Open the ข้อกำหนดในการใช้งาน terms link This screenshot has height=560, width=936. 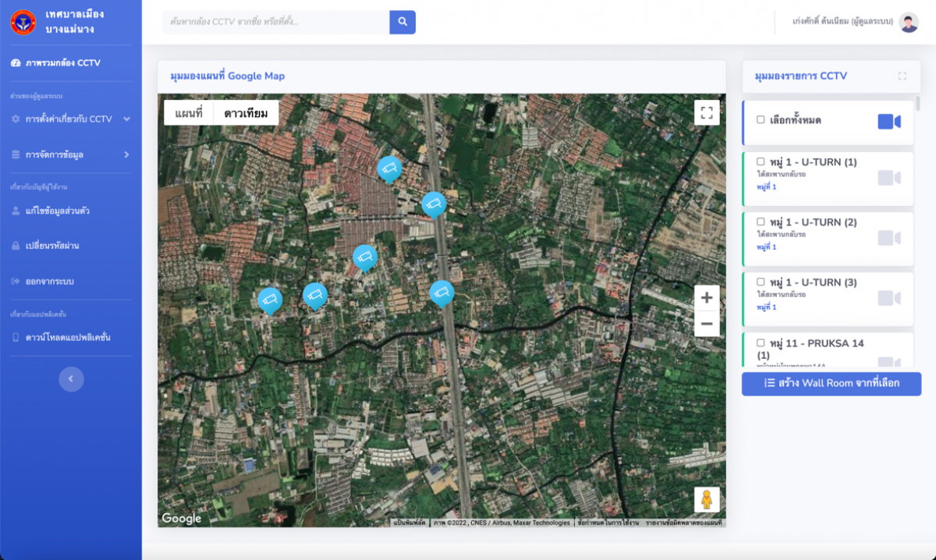tap(608, 523)
